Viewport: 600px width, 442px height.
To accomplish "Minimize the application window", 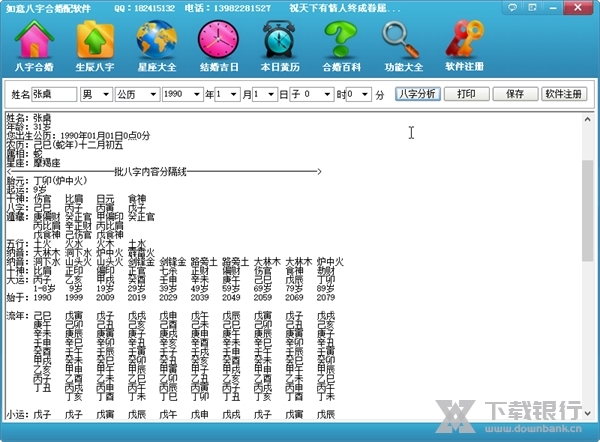I will [553, 7].
